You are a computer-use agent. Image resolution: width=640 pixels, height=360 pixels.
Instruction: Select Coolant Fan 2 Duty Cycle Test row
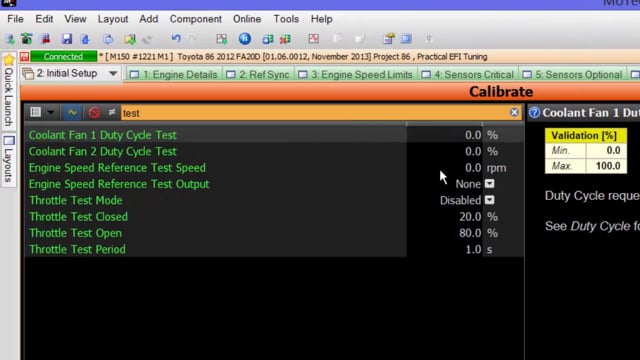274,151
